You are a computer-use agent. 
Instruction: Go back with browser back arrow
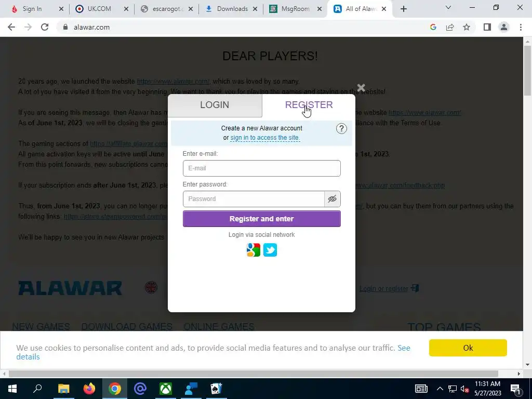pos(11,27)
